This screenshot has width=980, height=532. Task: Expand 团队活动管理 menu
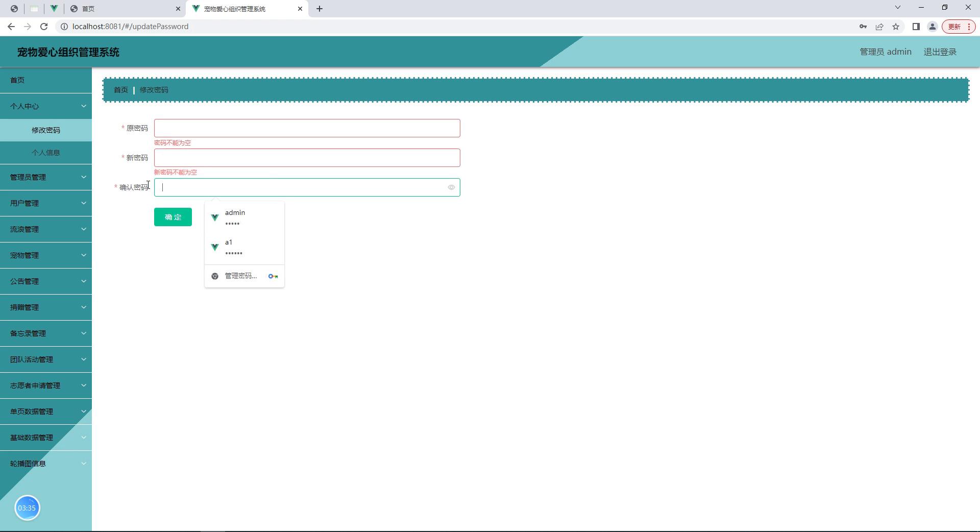46,359
